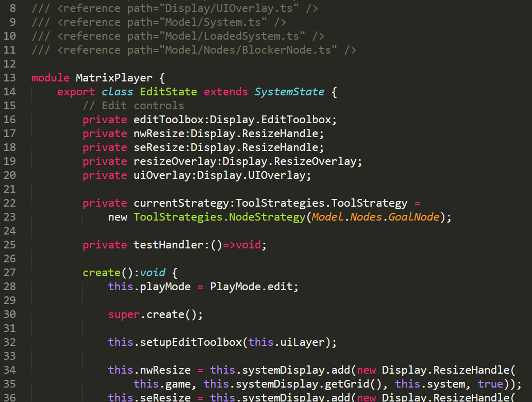Click the create method name on line 27
The image size is (532, 402).
pos(101,273)
